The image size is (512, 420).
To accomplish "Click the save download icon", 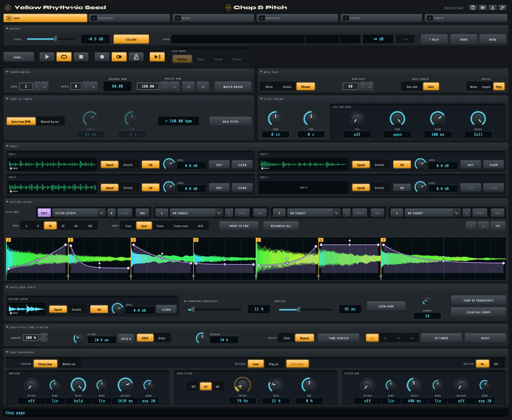I will [492, 8].
